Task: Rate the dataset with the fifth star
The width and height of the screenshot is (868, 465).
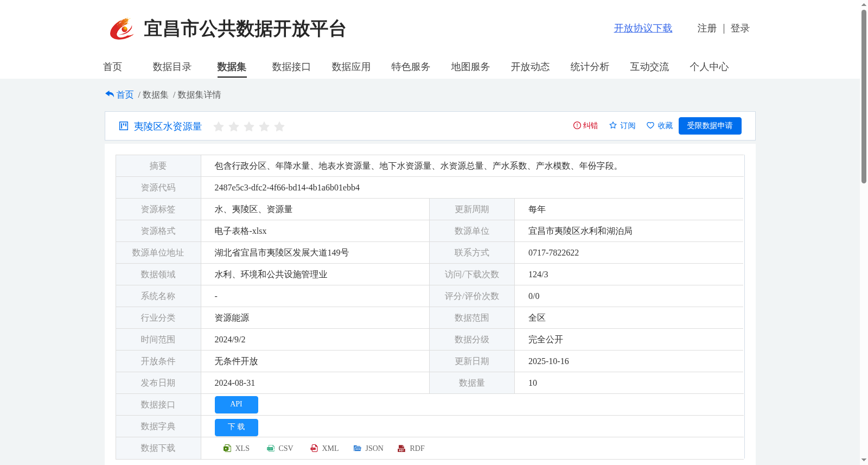Action: click(x=279, y=126)
